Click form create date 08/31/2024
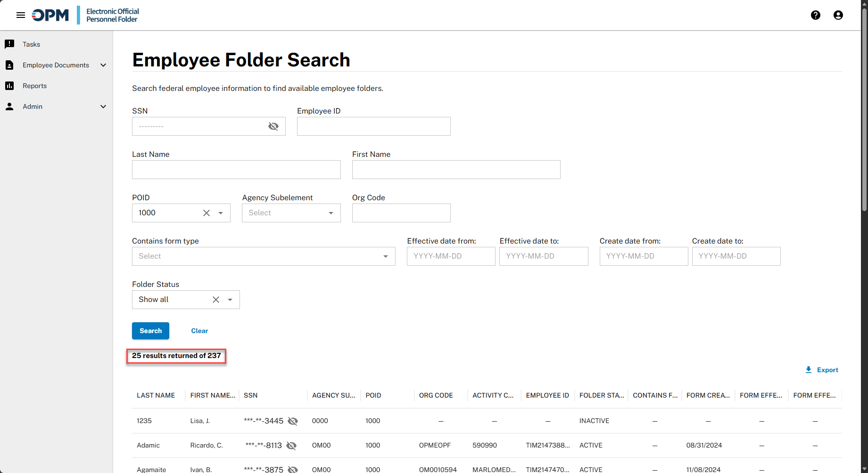Viewport: 868px width, 473px height. pyautogui.click(x=704, y=445)
